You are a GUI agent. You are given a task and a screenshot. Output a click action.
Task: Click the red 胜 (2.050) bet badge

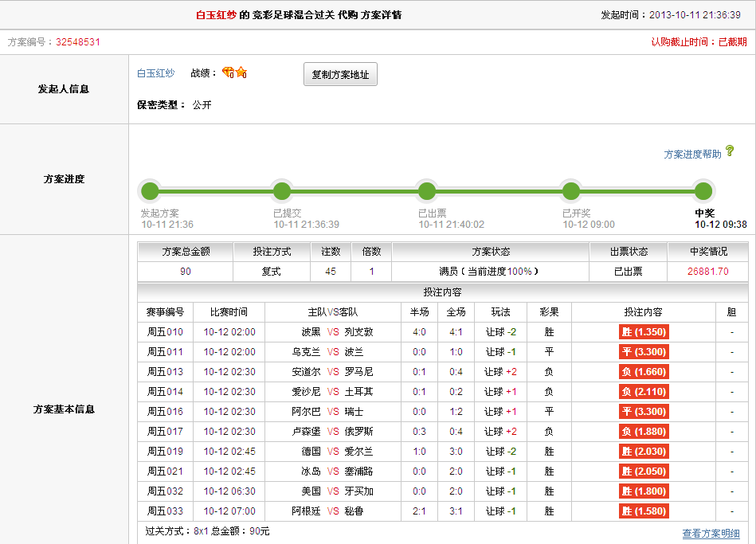coord(643,472)
